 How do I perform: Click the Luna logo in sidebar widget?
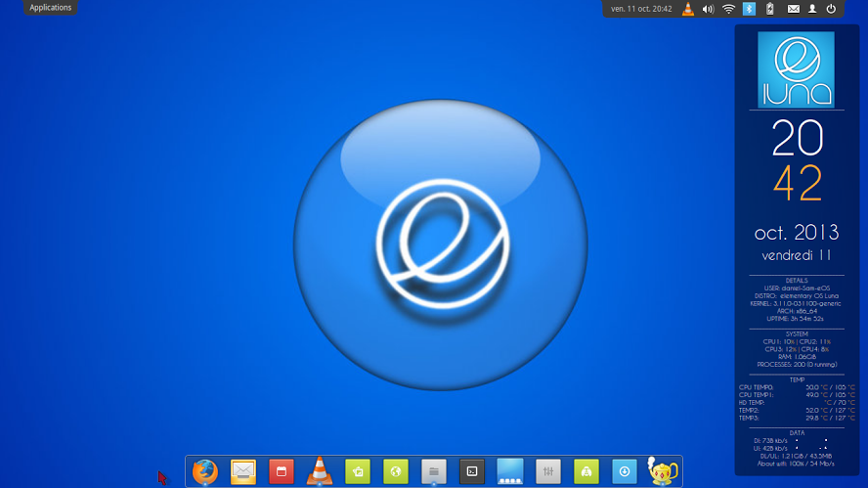[796, 69]
